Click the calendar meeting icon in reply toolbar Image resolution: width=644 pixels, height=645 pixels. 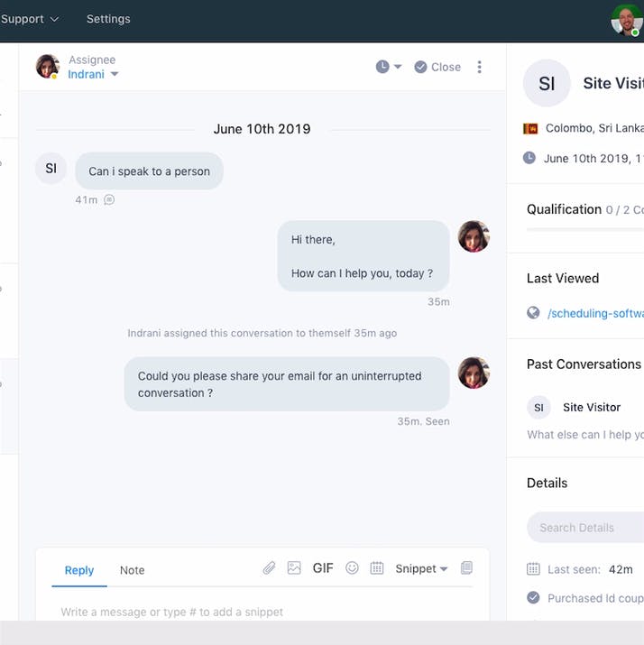pos(377,568)
